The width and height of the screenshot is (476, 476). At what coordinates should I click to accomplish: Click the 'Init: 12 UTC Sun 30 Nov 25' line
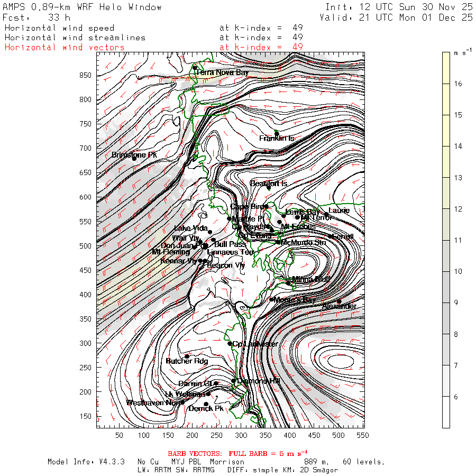[x=399, y=7]
